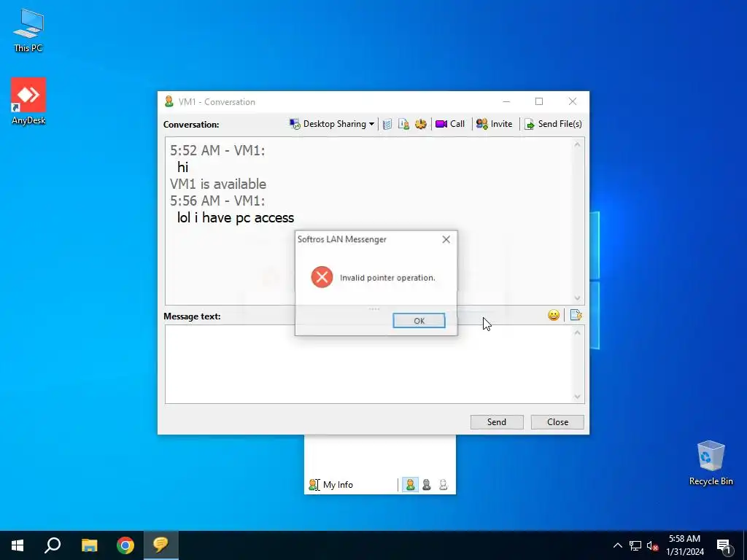This screenshot has height=560, width=747.
Task: Set status to Available (green user icon)
Action: click(410, 485)
